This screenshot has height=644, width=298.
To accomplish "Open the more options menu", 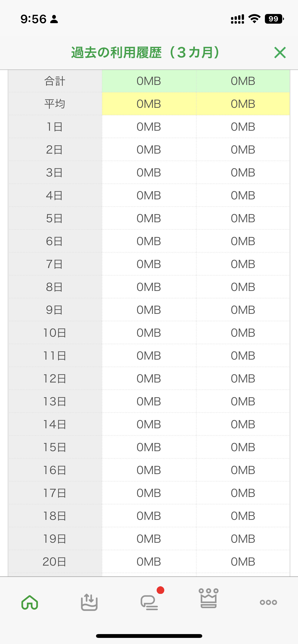I will click(268, 602).
